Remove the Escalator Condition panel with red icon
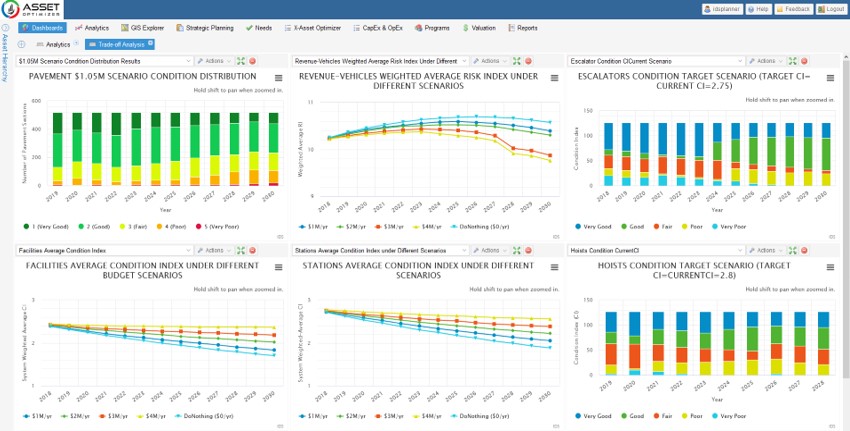 (x=802, y=62)
